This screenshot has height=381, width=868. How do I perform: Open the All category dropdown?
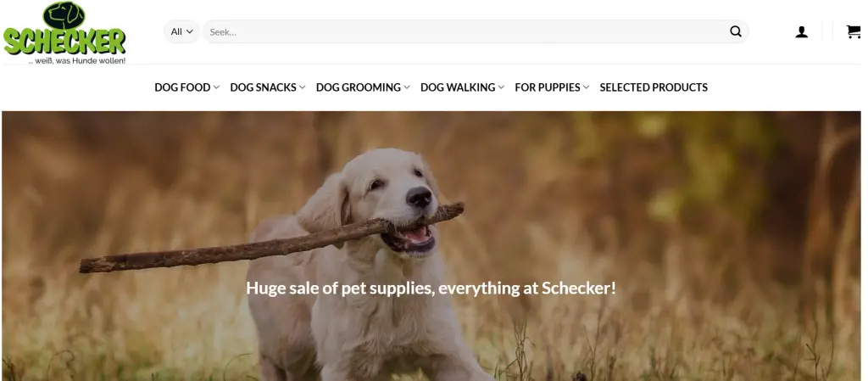[181, 31]
